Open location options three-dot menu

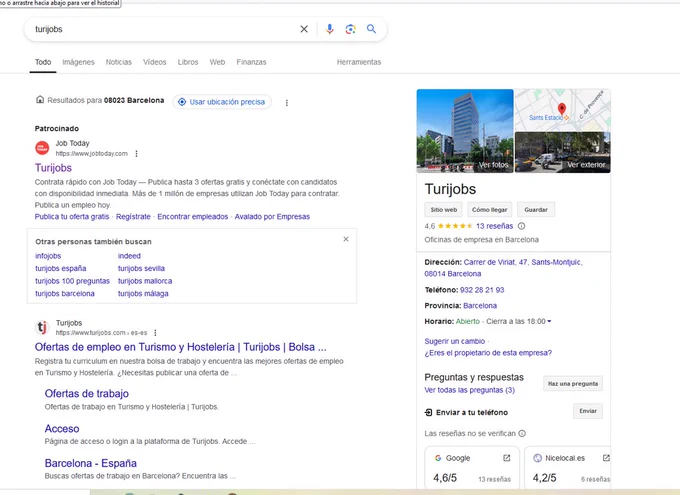pos(287,102)
